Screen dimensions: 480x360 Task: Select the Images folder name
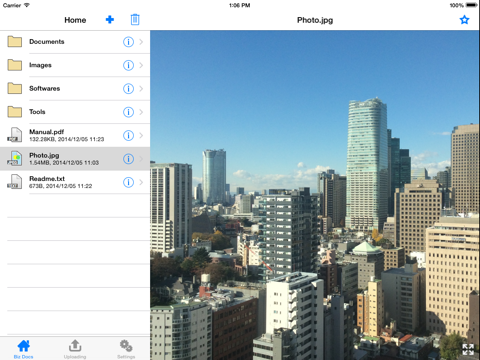[40, 65]
